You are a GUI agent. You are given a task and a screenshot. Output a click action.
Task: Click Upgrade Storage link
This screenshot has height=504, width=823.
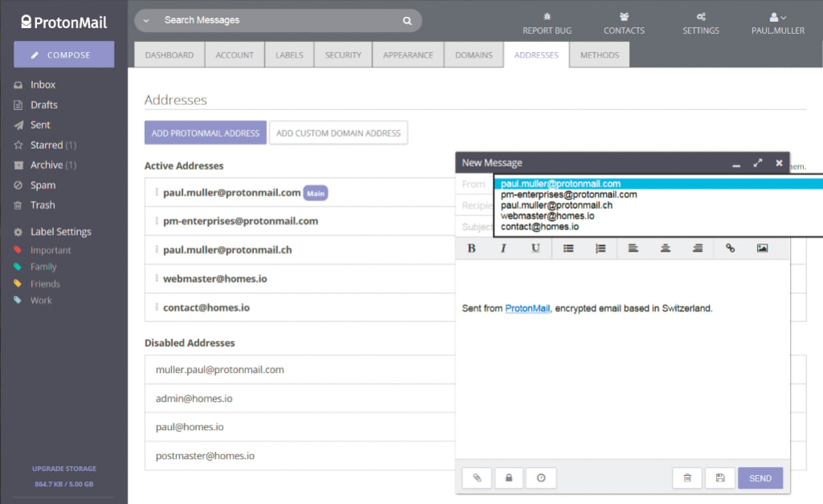[64, 469]
